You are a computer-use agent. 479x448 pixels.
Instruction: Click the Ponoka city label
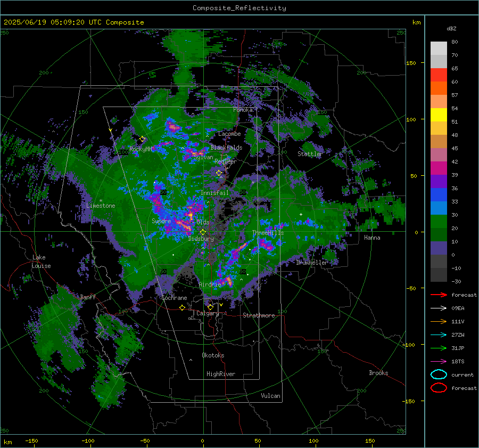[x=243, y=110]
